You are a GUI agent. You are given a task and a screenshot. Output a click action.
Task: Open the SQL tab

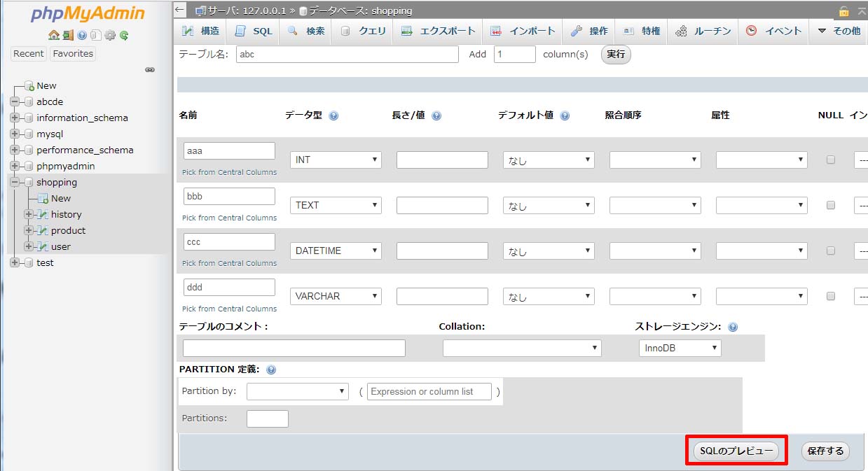point(254,31)
